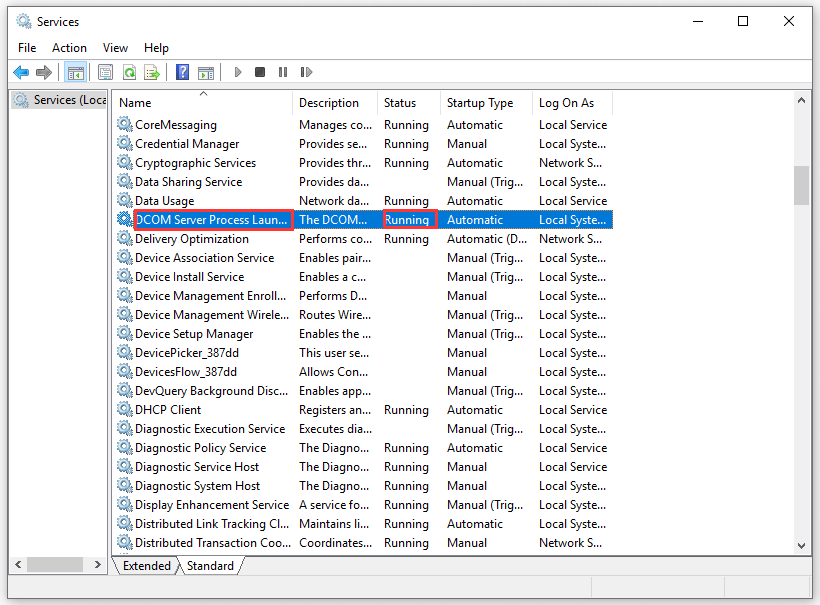This screenshot has height=605, width=820.
Task: Click the Forward arrow toolbar icon
Action: click(44, 72)
